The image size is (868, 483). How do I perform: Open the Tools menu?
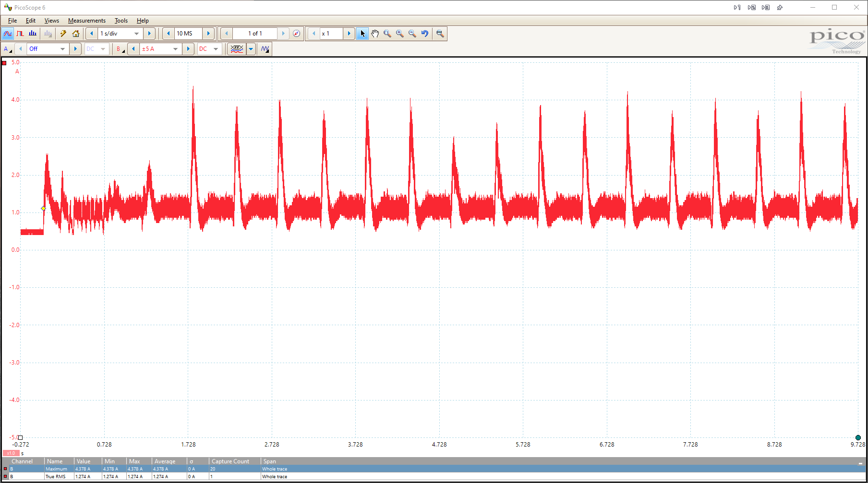[121, 21]
